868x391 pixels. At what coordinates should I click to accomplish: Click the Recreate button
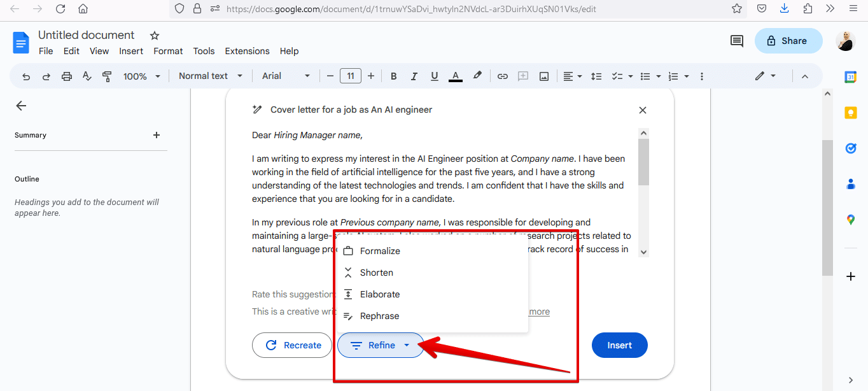(x=292, y=345)
